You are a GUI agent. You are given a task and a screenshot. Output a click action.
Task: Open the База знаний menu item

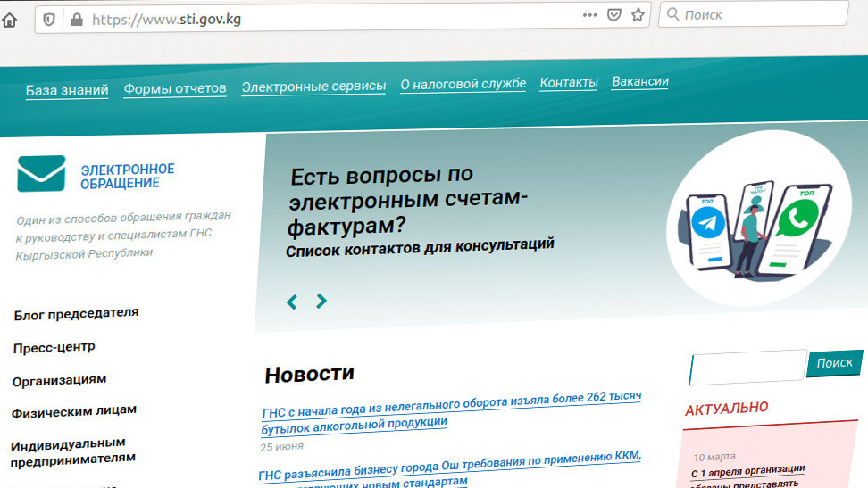67,90
